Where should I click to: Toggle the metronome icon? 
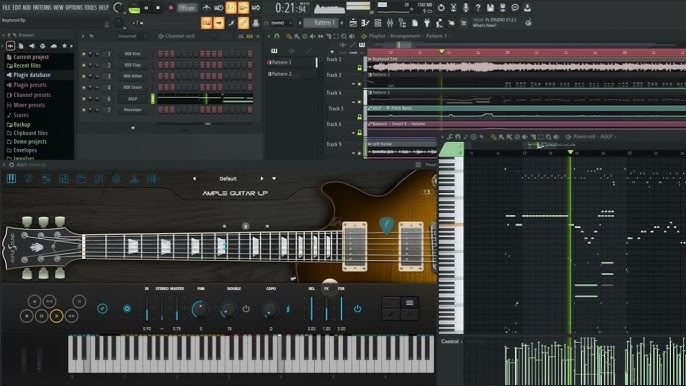click(x=206, y=8)
